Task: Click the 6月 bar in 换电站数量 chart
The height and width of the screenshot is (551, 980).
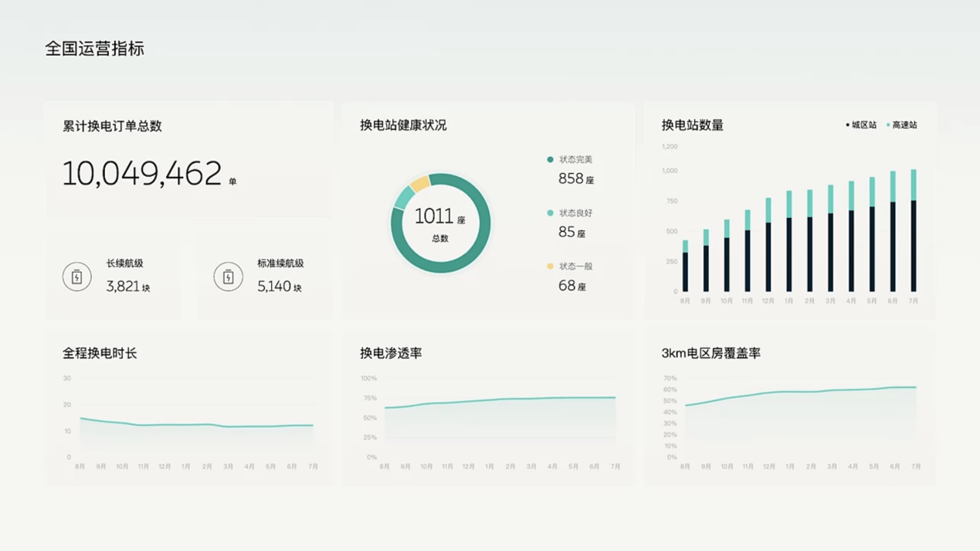Action: (894, 232)
